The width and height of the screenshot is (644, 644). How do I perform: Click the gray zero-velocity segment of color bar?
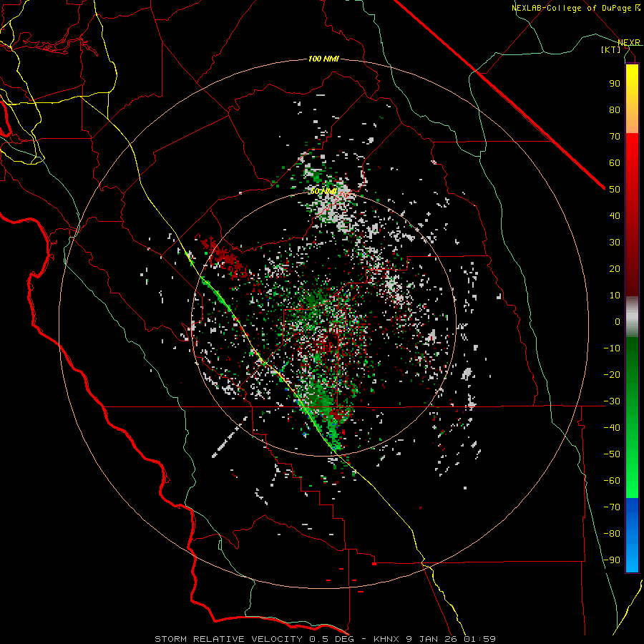(x=632, y=316)
